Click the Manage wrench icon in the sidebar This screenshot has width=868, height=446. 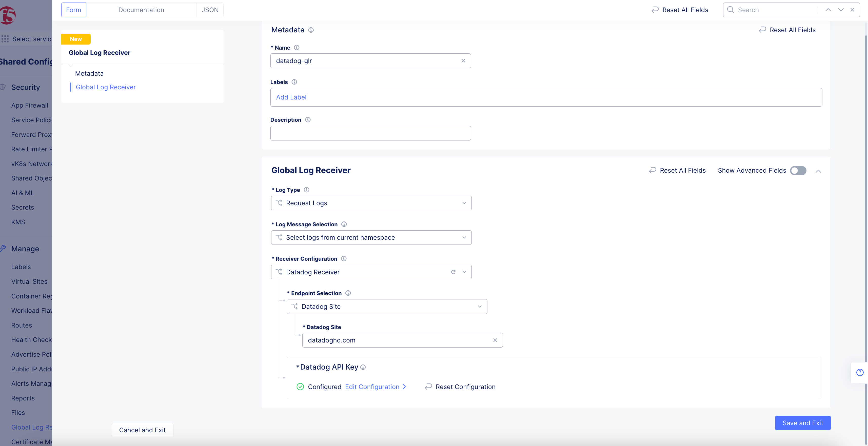pyautogui.click(x=3, y=248)
